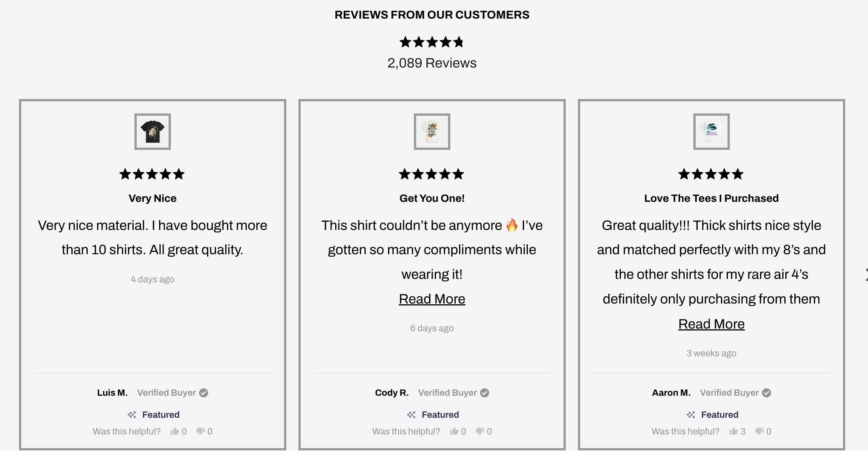Open the black t-shirt product thumbnail

pos(153,131)
